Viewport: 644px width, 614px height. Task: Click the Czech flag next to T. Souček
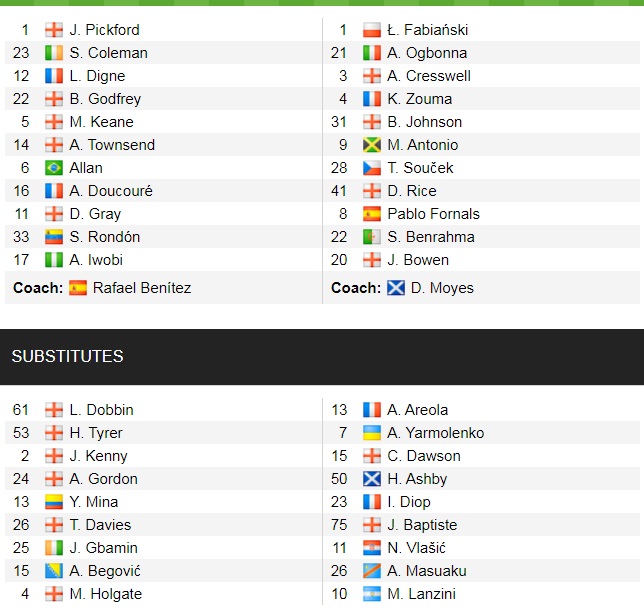(372, 168)
